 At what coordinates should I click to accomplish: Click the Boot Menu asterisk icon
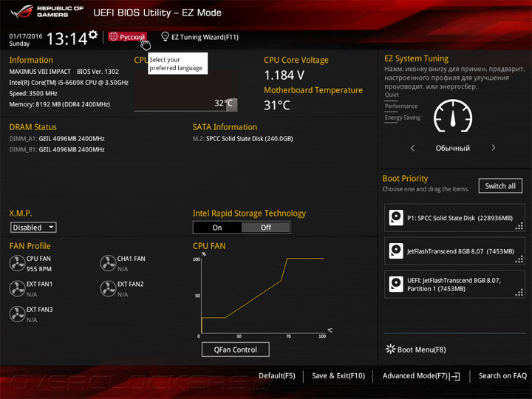click(x=390, y=349)
